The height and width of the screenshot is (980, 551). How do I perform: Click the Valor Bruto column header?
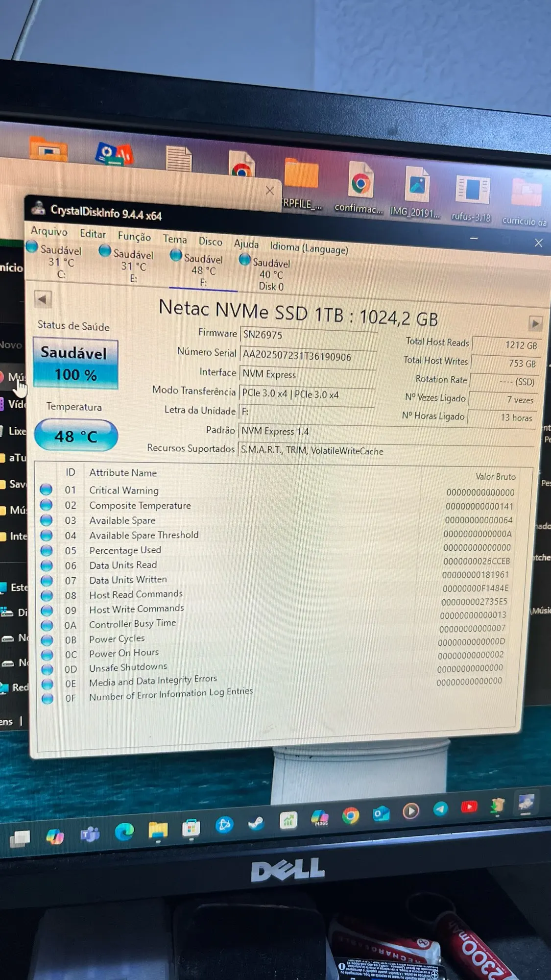pyautogui.click(x=495, y=476)
